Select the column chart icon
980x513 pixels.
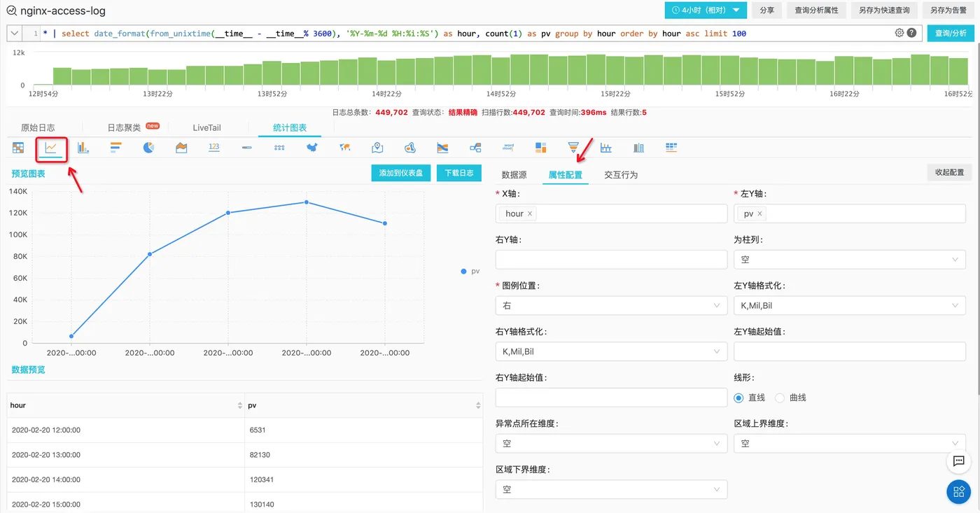point(83,148)
